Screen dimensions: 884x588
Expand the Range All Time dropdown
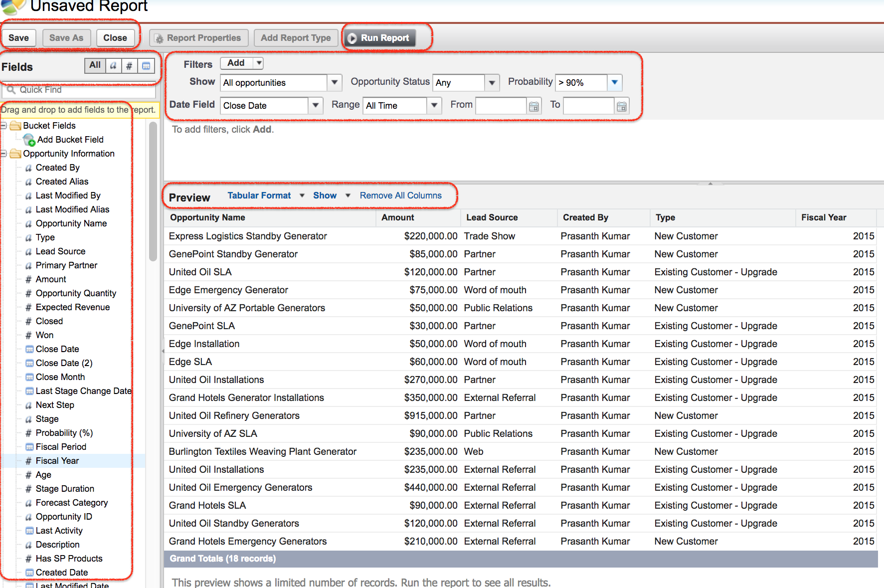(434, 105)
